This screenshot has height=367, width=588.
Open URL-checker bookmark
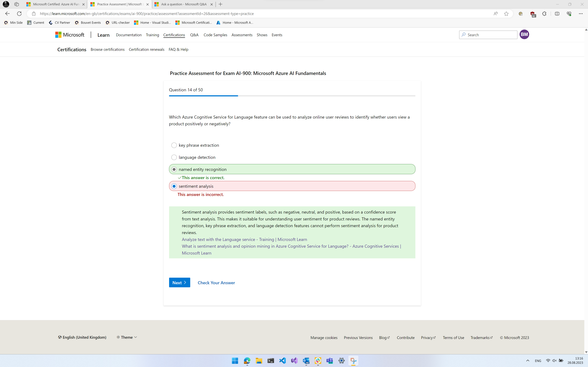[x=118, y=23]
